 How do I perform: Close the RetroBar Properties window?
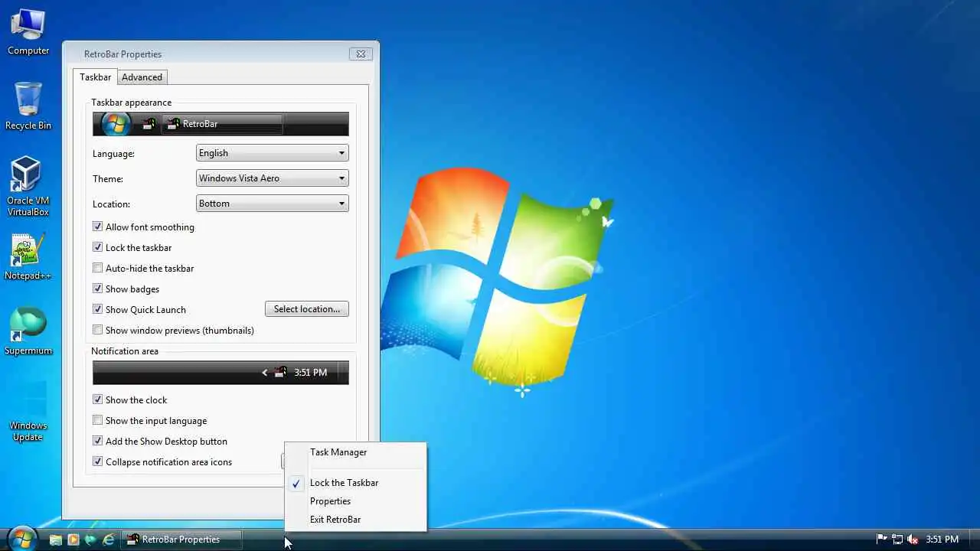click(x=361, y=54)
